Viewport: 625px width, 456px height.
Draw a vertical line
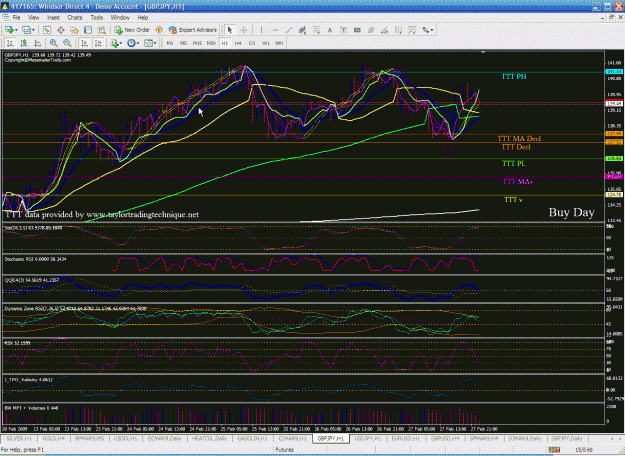pyautogui.click(x=261, y=30)
